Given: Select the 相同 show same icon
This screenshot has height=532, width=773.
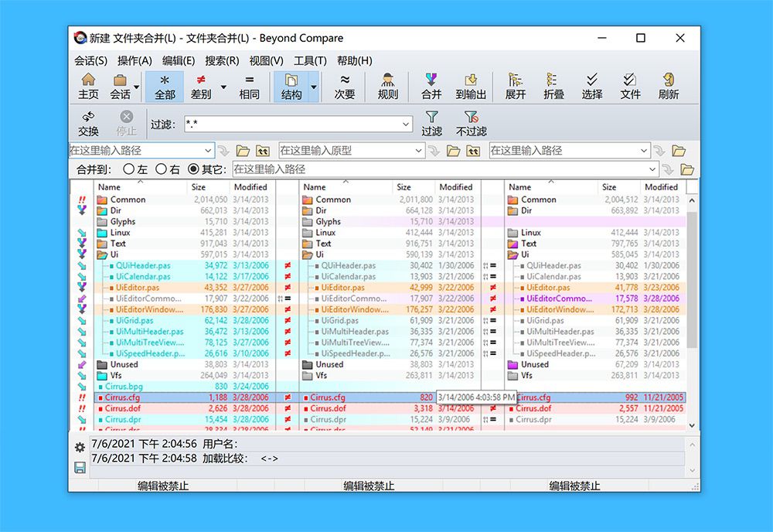Looking at the screenshot, I should click(x=250, y=87).
